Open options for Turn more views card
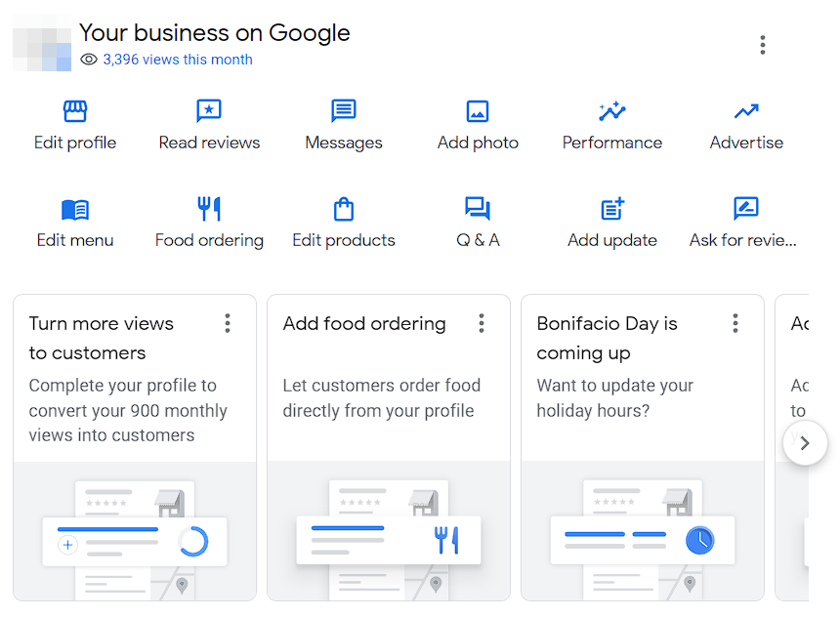 [x=228, y=323]
